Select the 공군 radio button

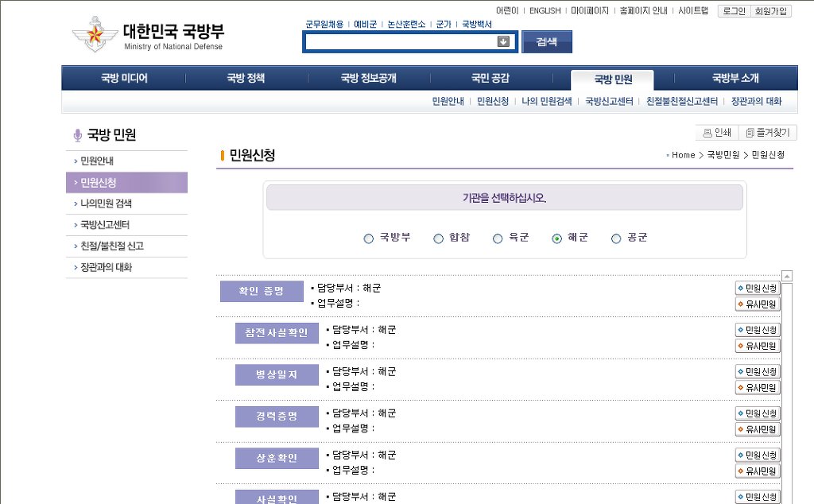click(x=616, y=238)
